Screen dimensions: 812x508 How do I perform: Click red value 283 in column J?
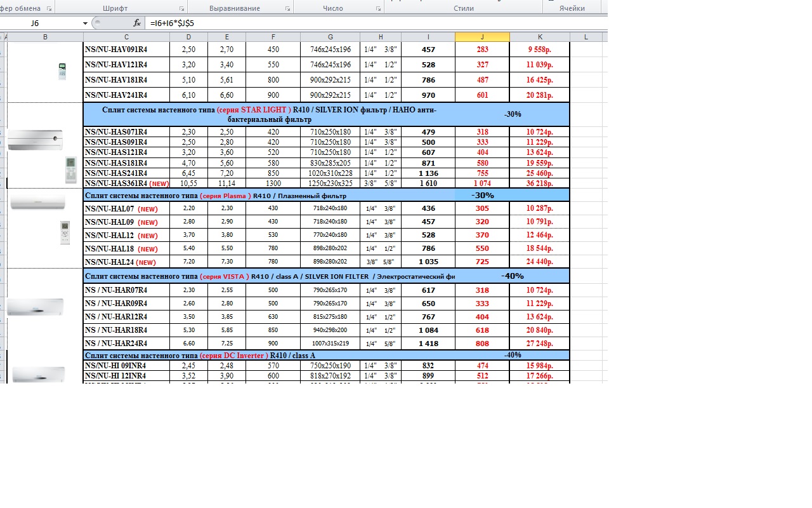[x=482, y=50]
